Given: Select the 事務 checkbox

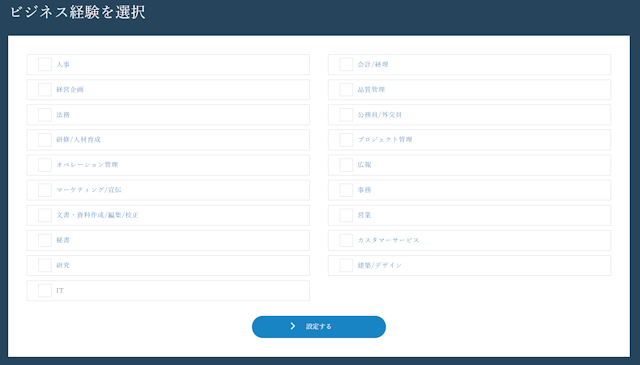Looking at the screenshot, I should point(346,190).
